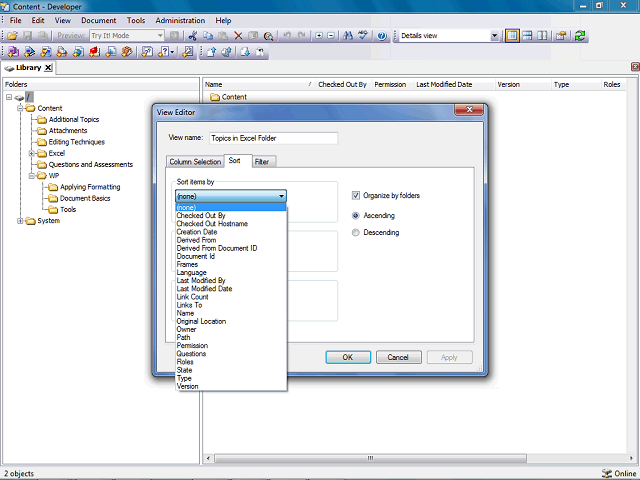The image size is (640, 480).
Task: Click the horizontal scrollbar thumb
Action: (370, 458)
